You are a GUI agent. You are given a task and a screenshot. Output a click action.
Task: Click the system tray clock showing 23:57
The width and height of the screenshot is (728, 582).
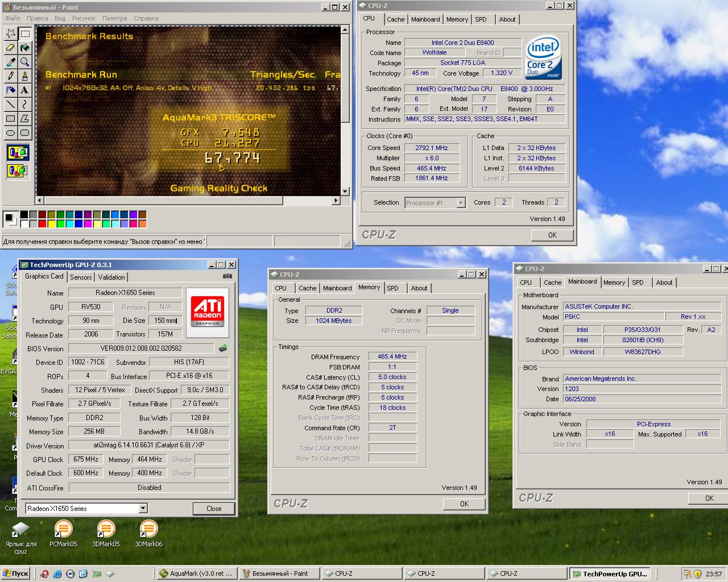click(714, 574)
